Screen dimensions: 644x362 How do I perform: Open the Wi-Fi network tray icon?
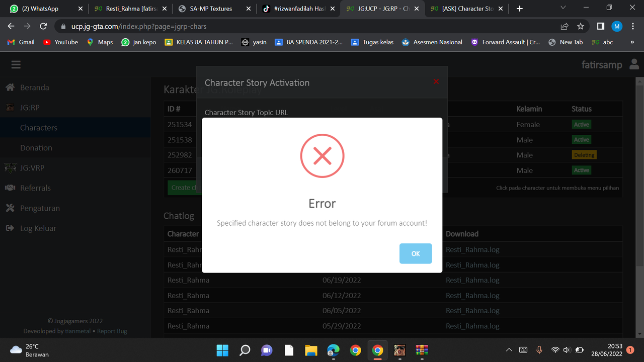555,350
